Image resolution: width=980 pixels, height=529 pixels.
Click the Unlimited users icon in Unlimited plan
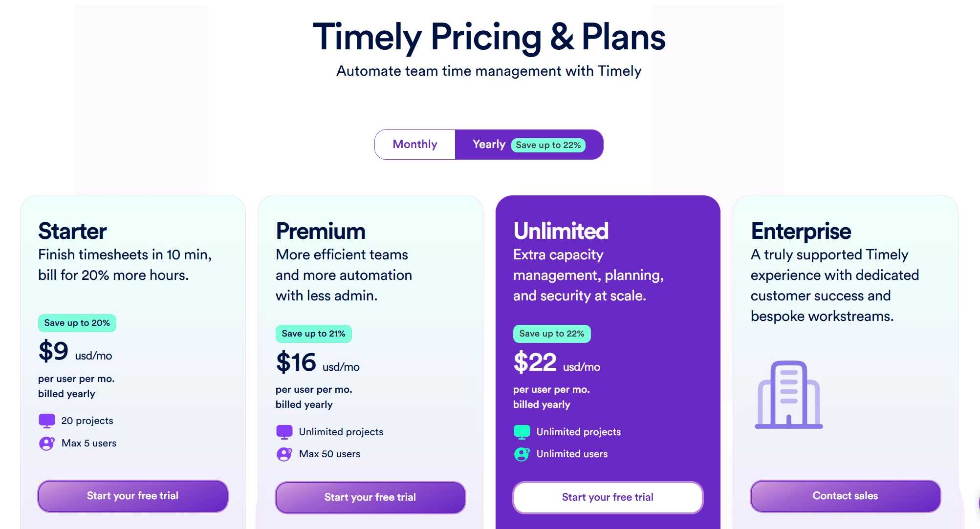522,454
